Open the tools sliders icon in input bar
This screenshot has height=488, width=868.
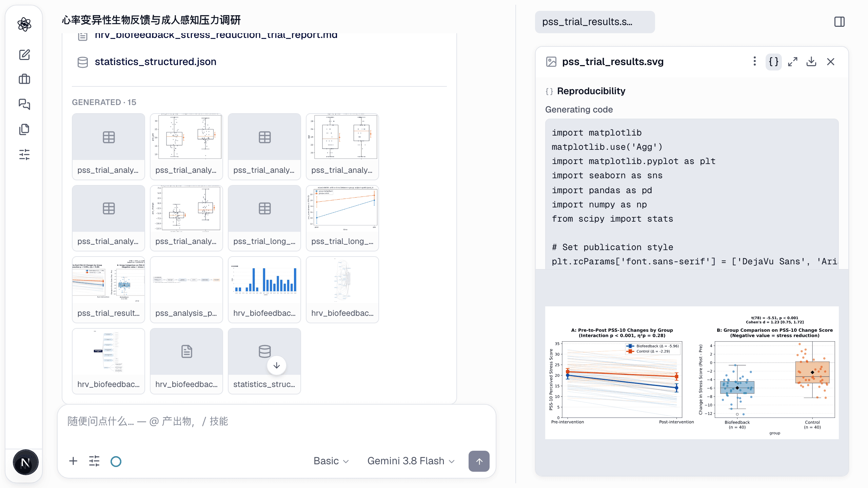94,461
